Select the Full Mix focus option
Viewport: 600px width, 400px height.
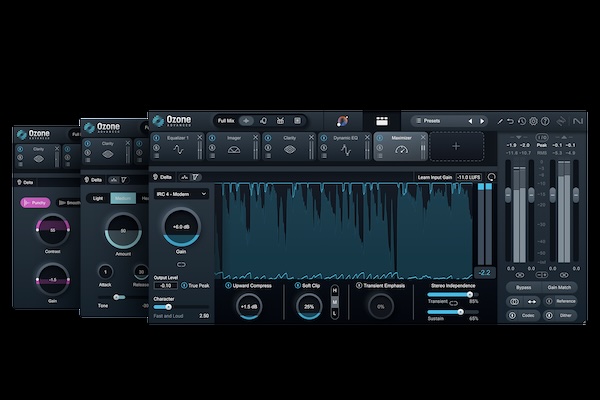coord(226,121)
